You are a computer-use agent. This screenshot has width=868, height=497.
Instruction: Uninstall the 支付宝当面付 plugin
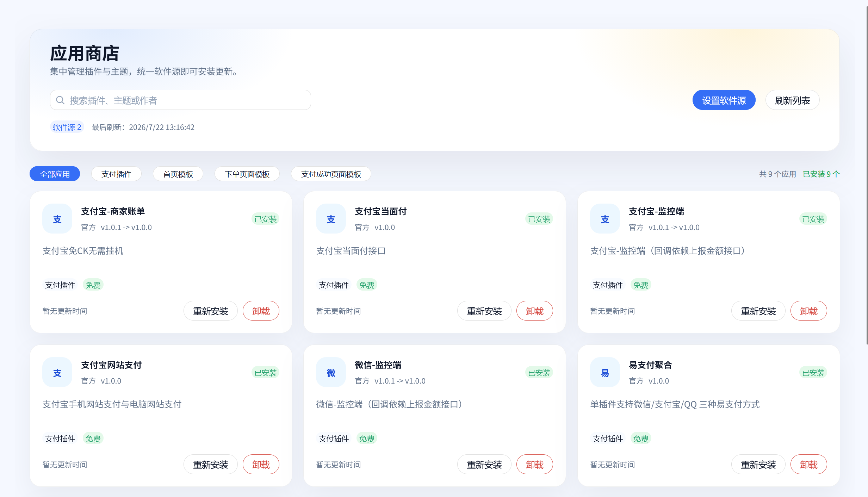coord(534,311)
